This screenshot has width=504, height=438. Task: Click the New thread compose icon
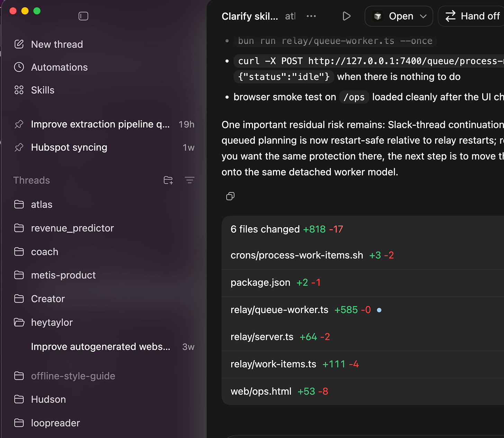pyautogui.click(x=19, y=44)
